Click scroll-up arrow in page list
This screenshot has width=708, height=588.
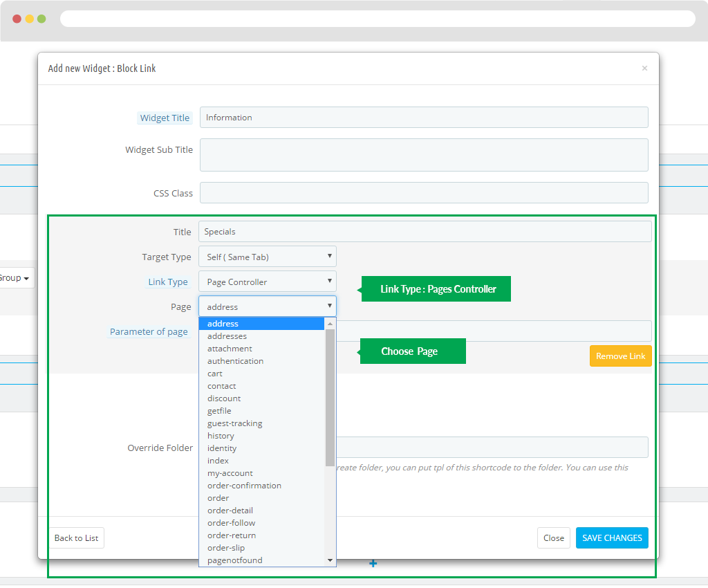[x=330, y=324]
